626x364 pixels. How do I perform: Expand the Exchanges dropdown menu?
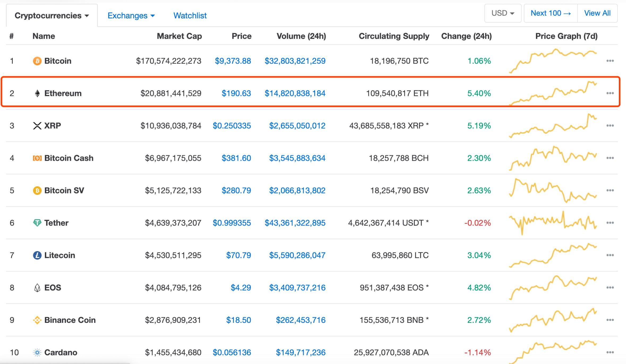(x=131, y=16)
